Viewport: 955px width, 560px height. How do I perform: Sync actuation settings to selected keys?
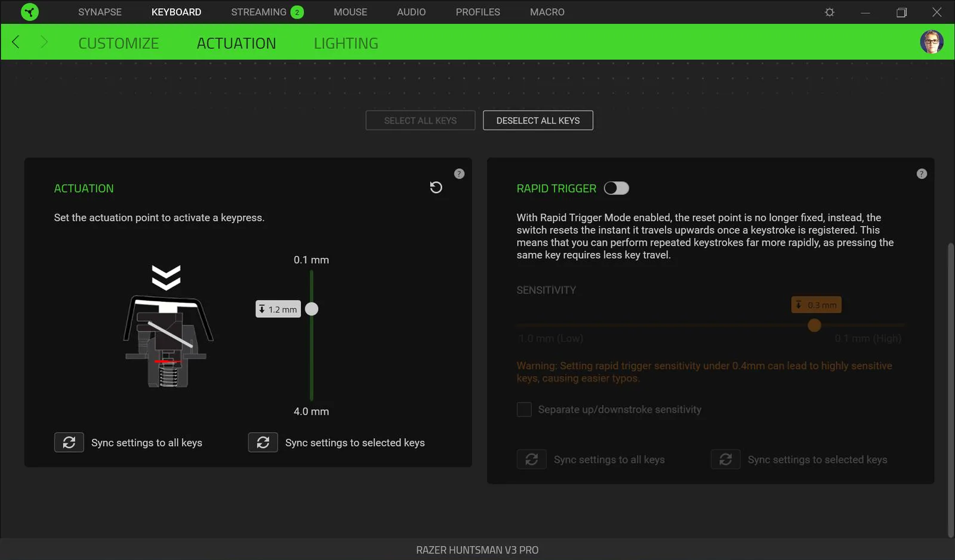[x=263, y=443]
